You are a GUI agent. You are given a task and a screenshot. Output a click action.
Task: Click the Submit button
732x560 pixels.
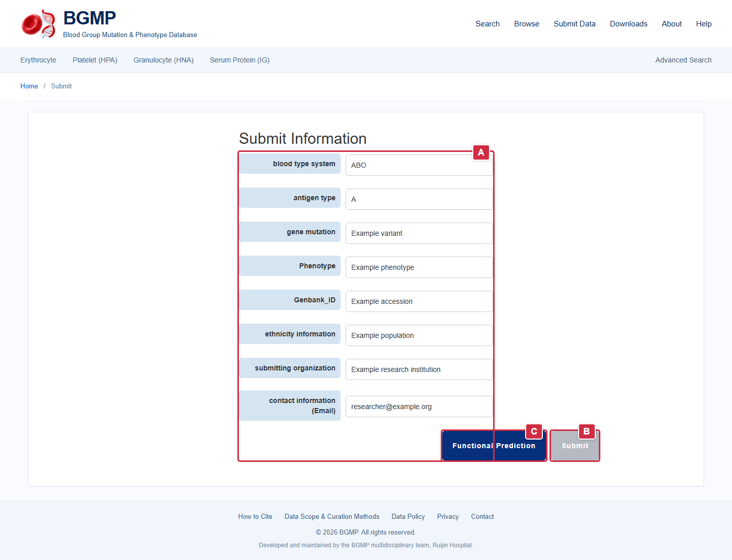coord(575,446)
